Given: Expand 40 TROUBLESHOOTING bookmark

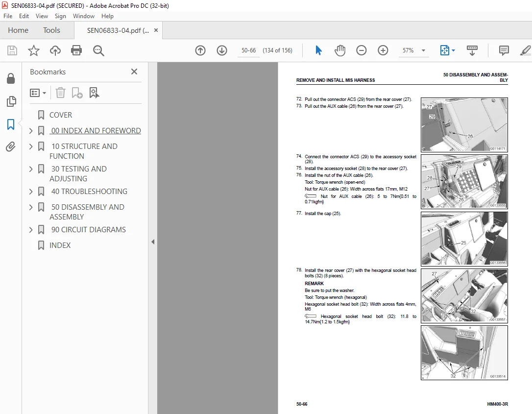Looking at the screenshot, I should [x=31, y=192].
